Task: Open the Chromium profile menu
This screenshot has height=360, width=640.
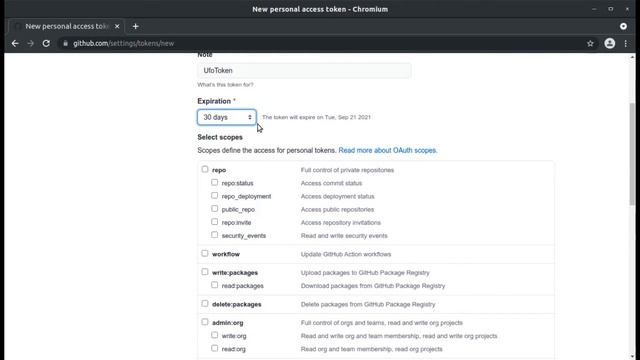Action: coord(610,43)
